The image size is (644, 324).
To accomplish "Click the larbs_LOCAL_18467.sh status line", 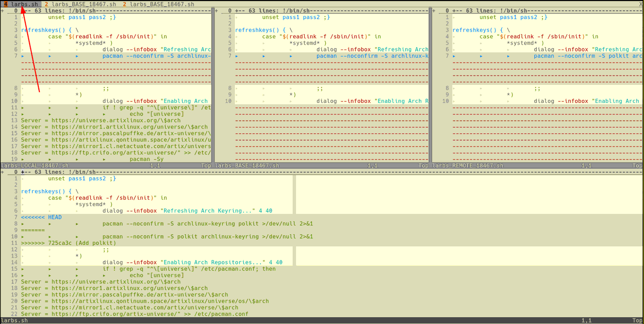I will pos(106,165).
